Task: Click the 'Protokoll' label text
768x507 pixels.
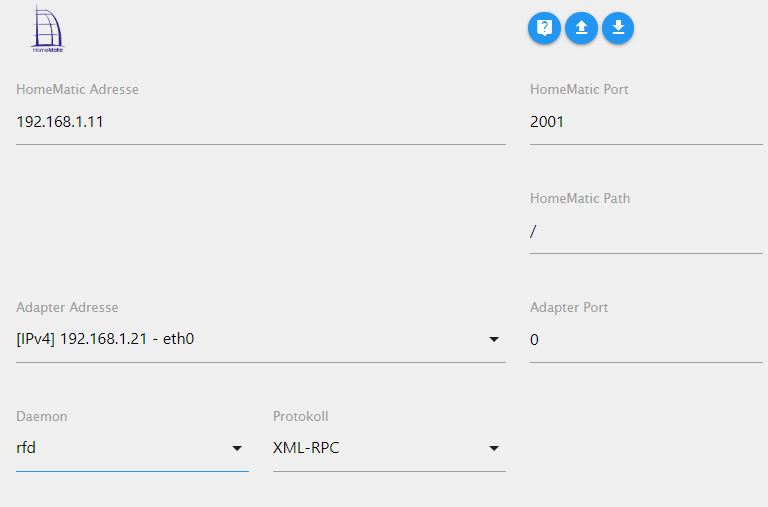Action: pos(300,416)
